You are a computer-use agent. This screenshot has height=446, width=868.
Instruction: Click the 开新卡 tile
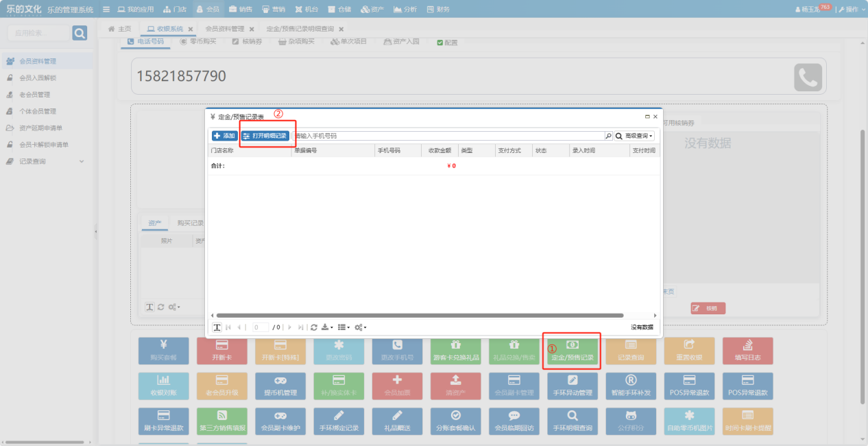tap(221, 351)
